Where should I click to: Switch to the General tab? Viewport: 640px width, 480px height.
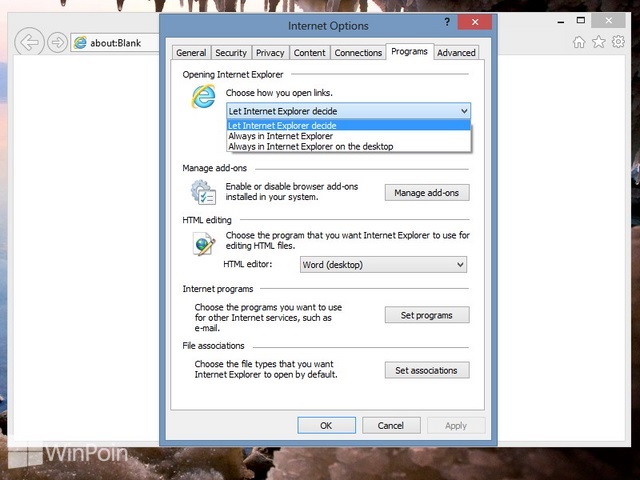[x=191, y=53]
